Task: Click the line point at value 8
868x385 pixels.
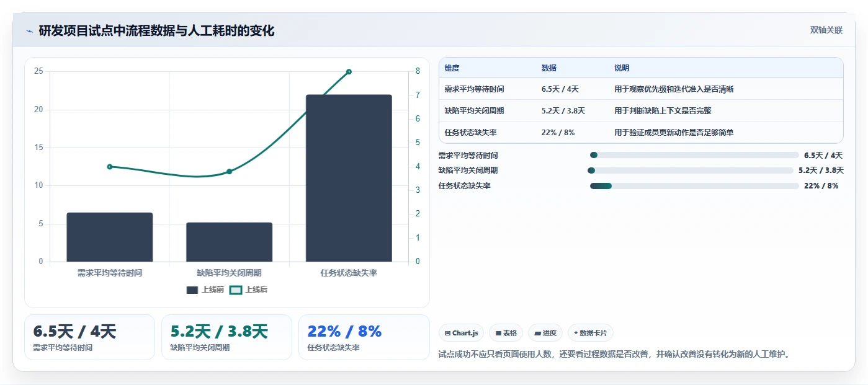Action: point(349,72)
